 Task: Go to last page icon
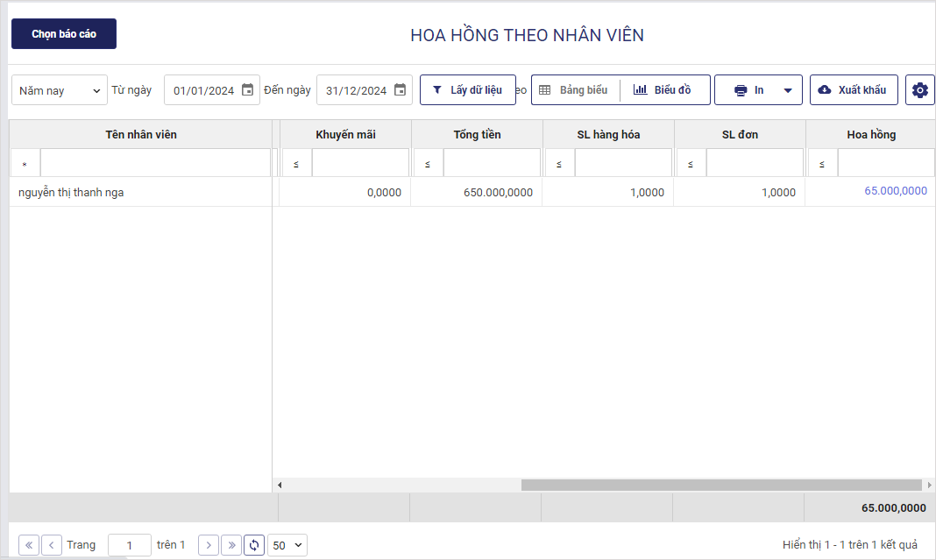tap(231, 545)
